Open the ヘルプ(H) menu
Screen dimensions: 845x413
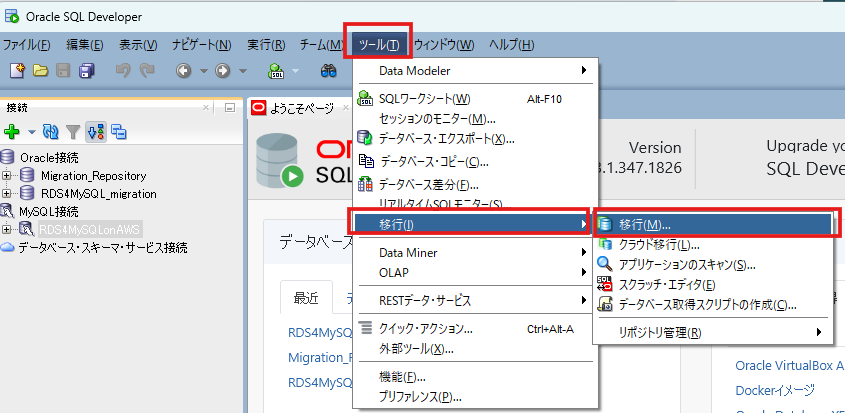pos(511,45)
